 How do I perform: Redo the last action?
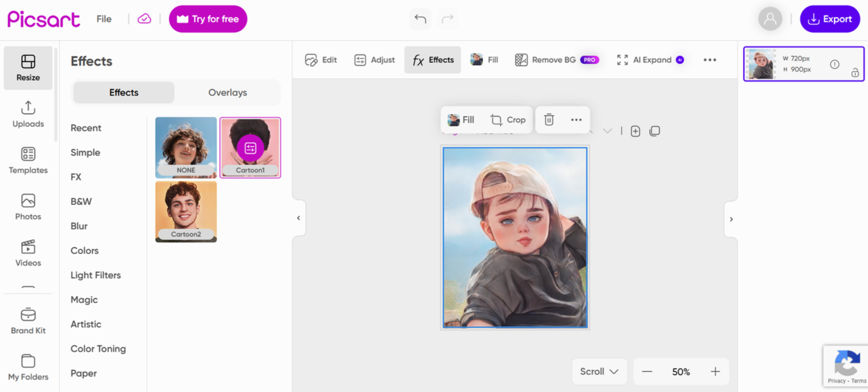pyautogui.click(x=447, y=19)
